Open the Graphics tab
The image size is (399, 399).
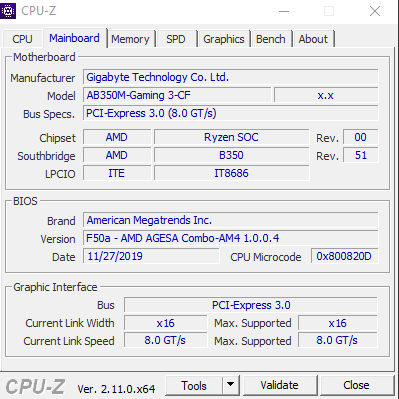point(224,39)
